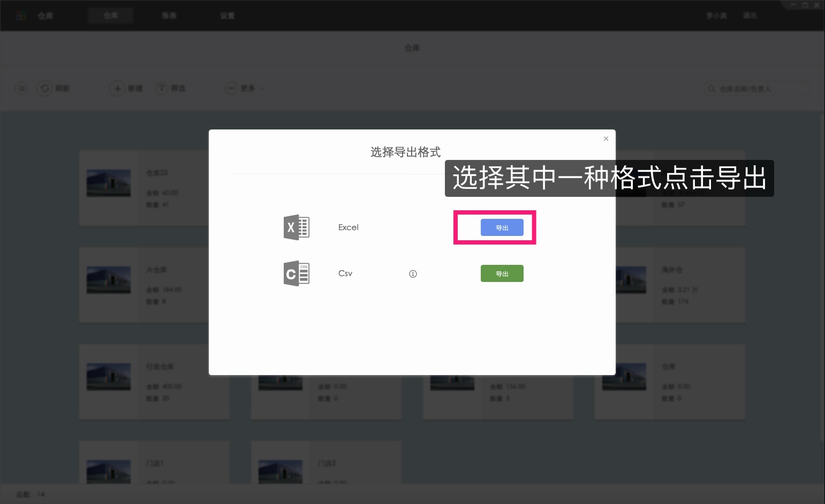Viewport: 825px width, 504px height.
Task: Switch to the 报表 tab
Action: click(x=169, y=16)
